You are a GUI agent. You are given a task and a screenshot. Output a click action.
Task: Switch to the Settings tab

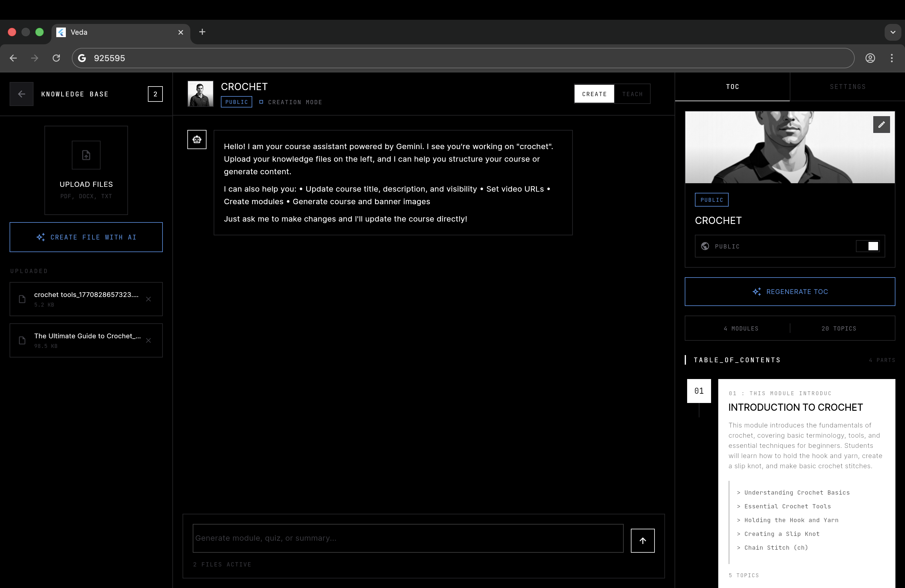(x=847, y=87)
